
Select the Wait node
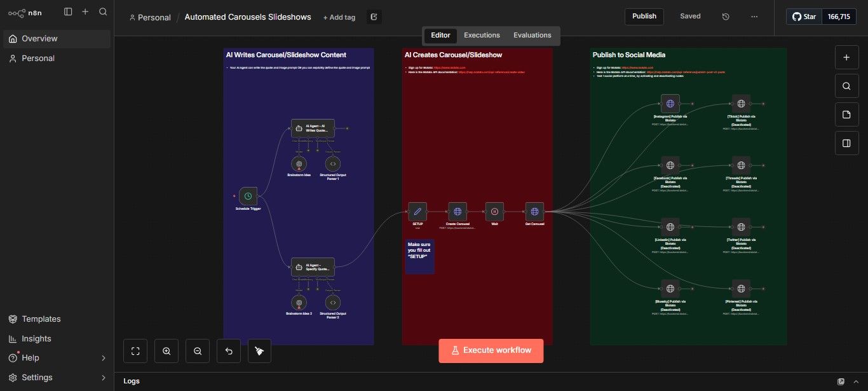coord(495,211)
